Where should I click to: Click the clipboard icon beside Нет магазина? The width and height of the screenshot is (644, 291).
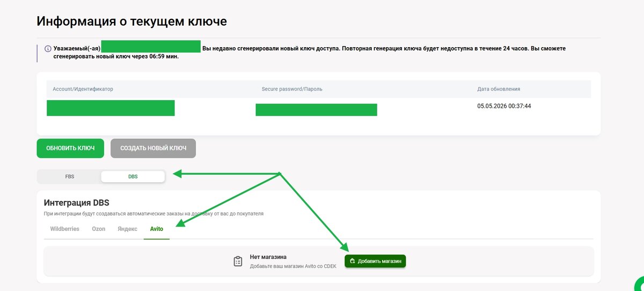(238, 262)
